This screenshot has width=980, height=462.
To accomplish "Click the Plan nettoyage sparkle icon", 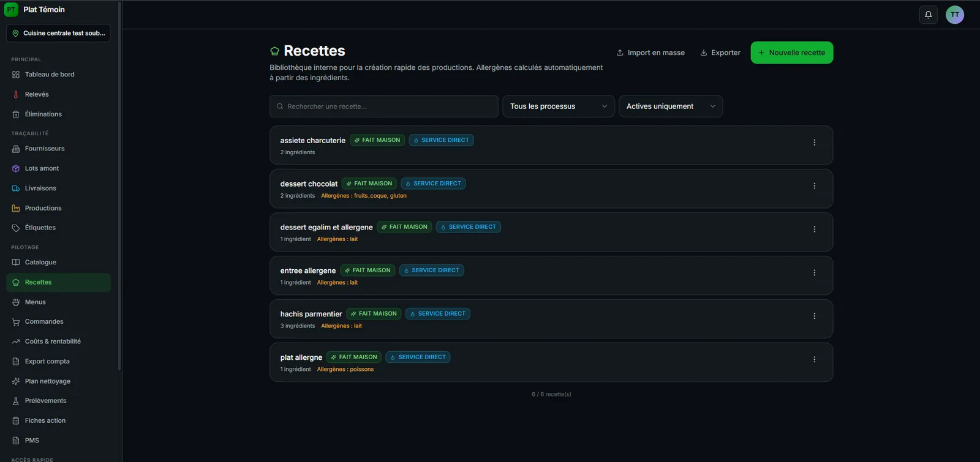I will (16, 381).
